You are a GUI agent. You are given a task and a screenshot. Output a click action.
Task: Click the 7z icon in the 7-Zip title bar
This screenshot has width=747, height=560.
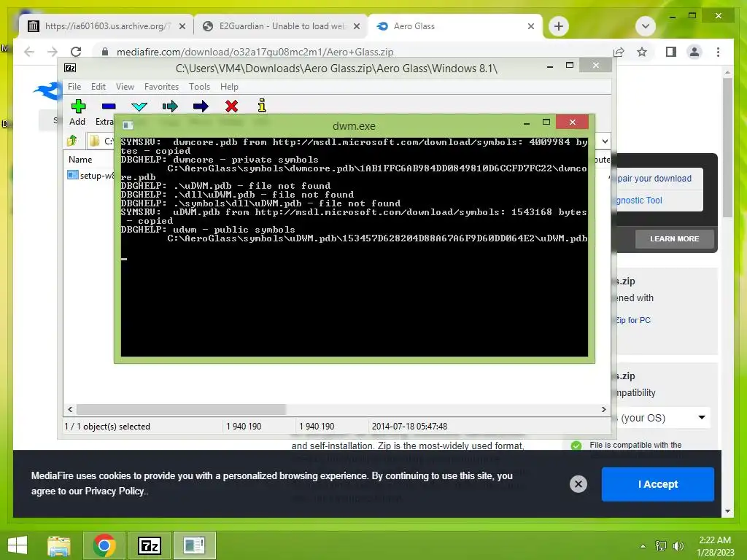tap(70, 68)
